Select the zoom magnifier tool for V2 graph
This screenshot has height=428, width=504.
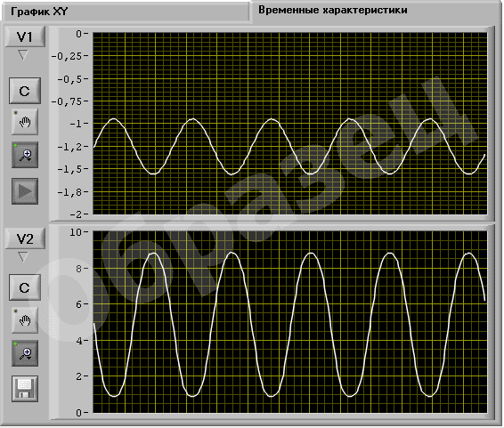[x=25, y=353]
